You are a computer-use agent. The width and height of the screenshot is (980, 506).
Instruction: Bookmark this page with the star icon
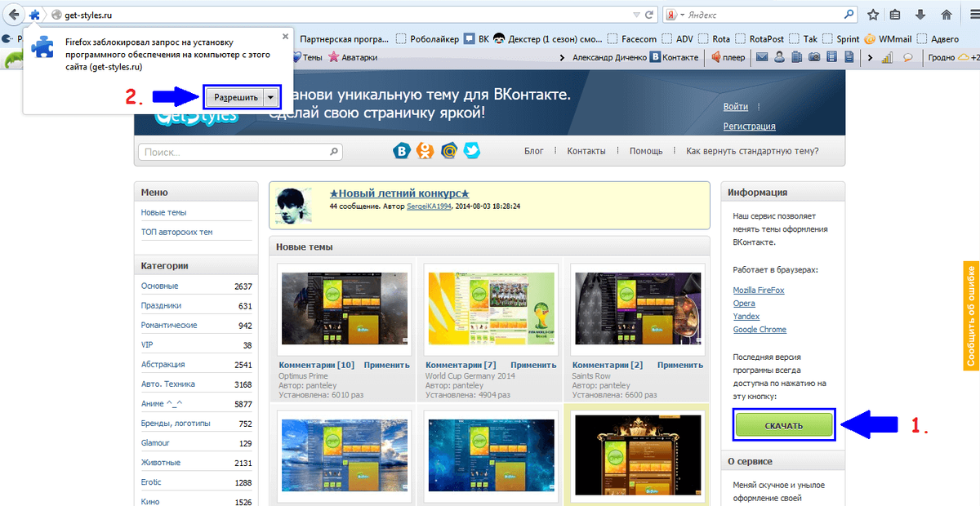(873, 15)
